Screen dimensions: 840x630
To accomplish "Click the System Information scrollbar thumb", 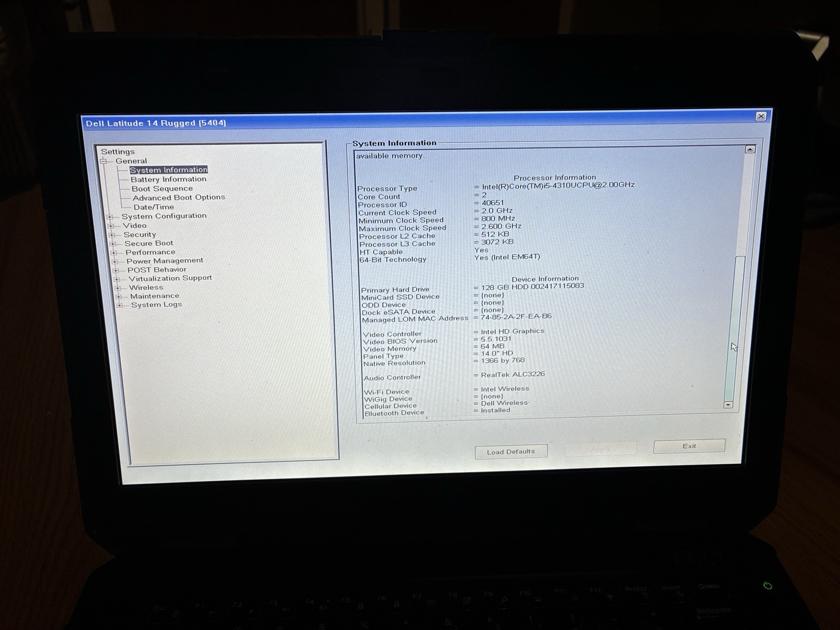I will (x=735, y=328).
